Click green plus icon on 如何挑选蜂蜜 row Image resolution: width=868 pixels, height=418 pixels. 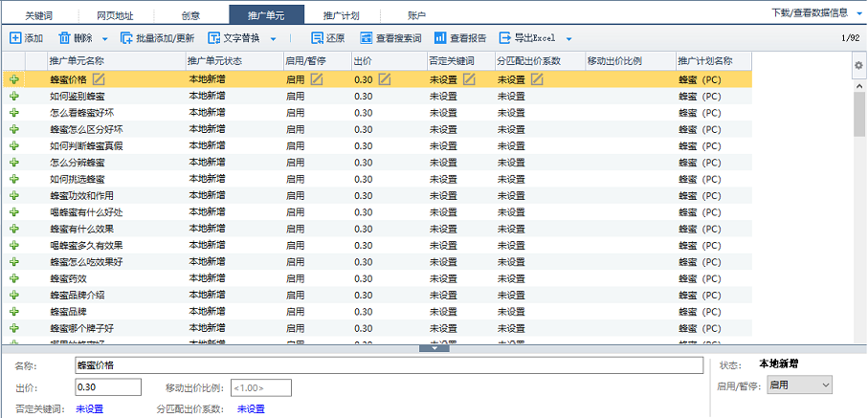14,180
